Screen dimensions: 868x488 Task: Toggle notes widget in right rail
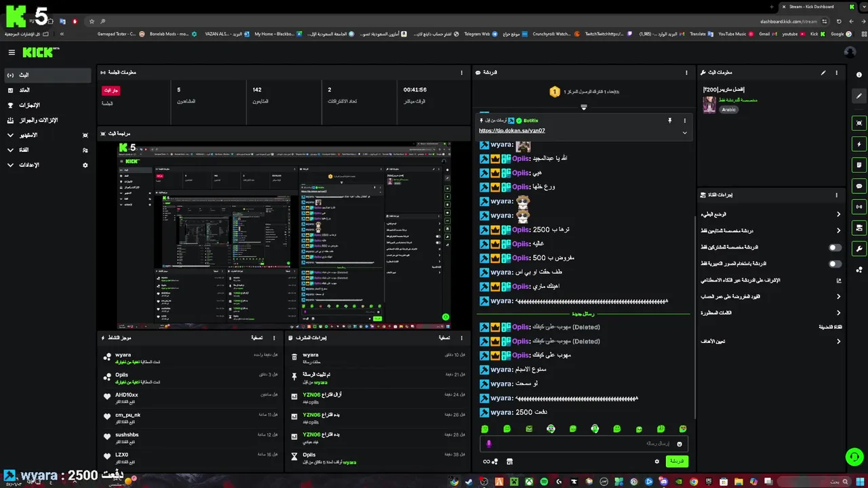click(859, 165)
